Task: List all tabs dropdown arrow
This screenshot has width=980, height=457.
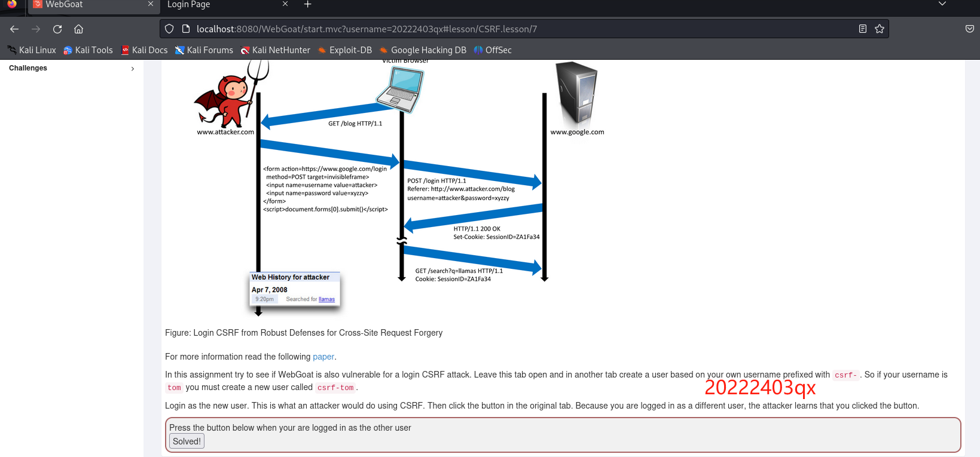Action: click(x=942, y=4)
